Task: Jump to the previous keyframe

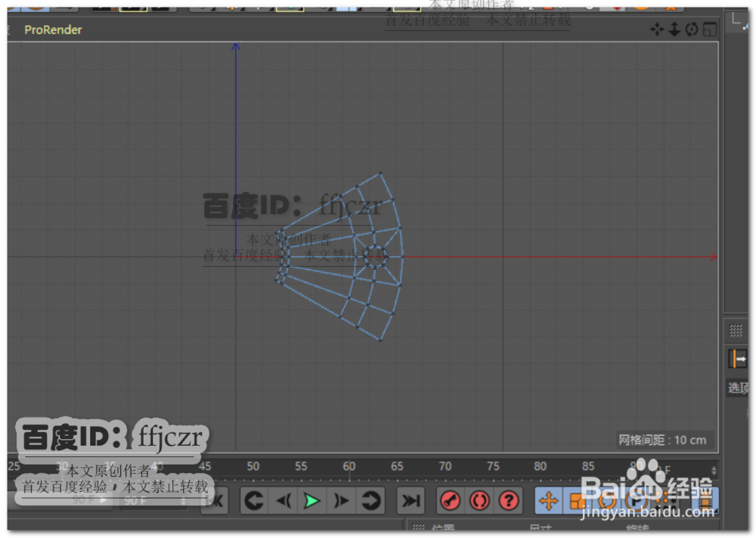Action: pos(254,502)
